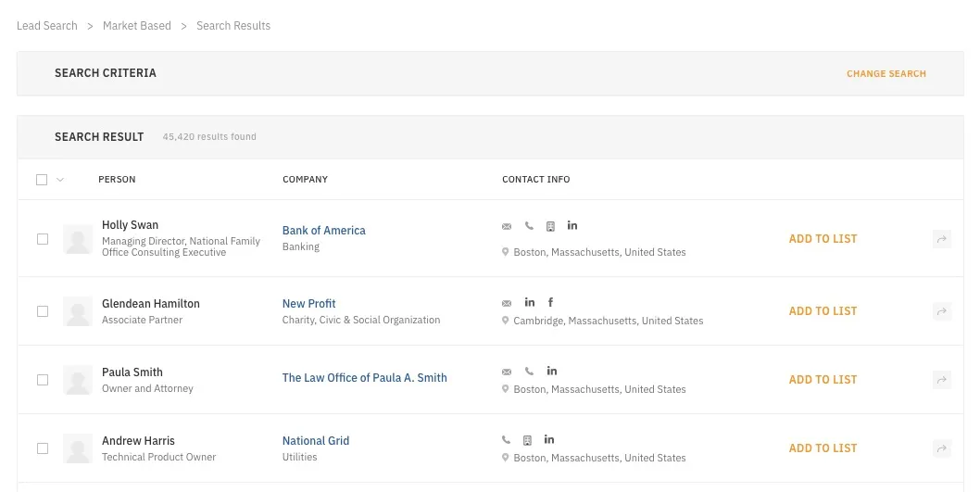Click the name Glendean Hamilton
The image size is (980, 492).
[x=151, y=304]
